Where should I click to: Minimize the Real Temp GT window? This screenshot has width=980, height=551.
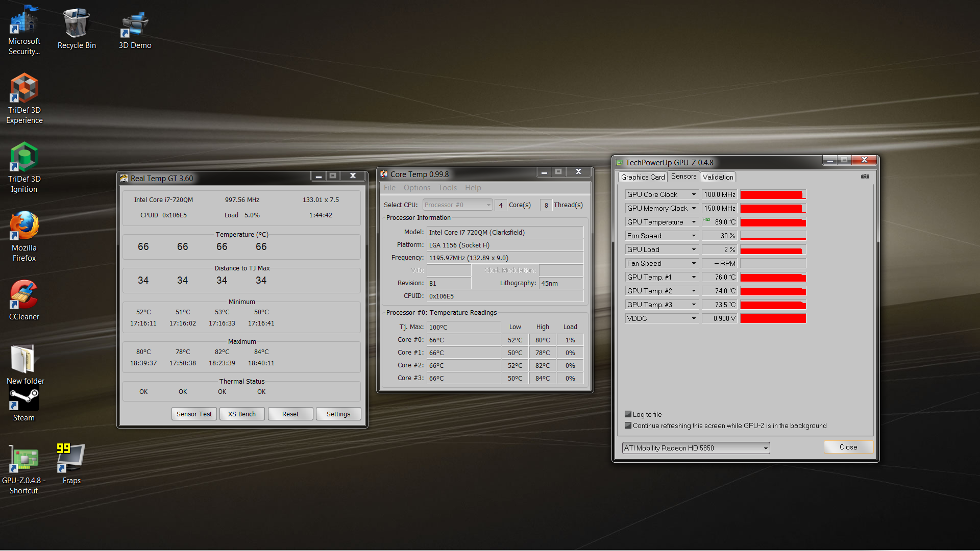(318, 176)
